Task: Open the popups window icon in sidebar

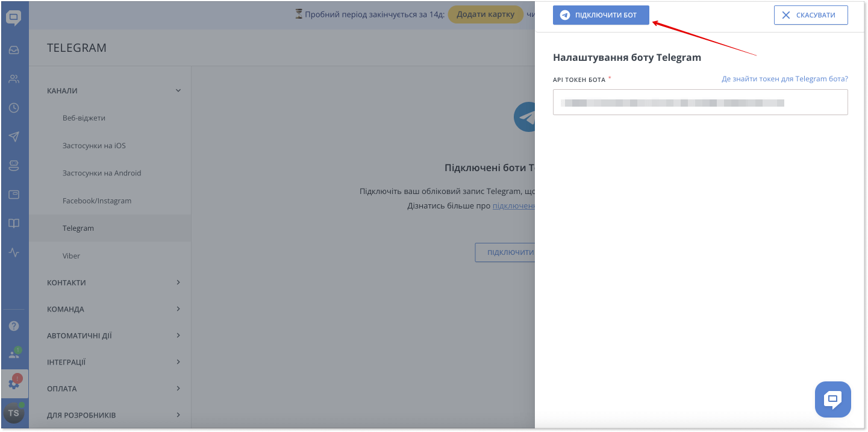Action: coord(14,195)
